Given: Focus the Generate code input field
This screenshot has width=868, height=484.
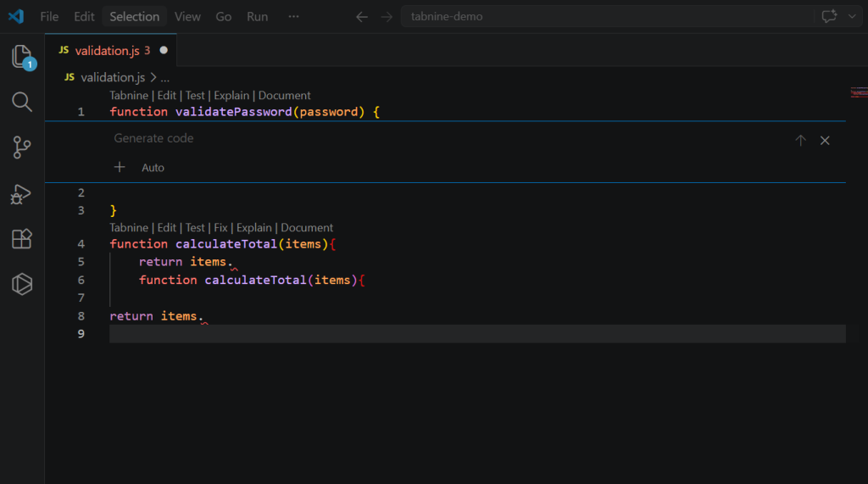Looking at the screenshot, I should click(448, 138).
